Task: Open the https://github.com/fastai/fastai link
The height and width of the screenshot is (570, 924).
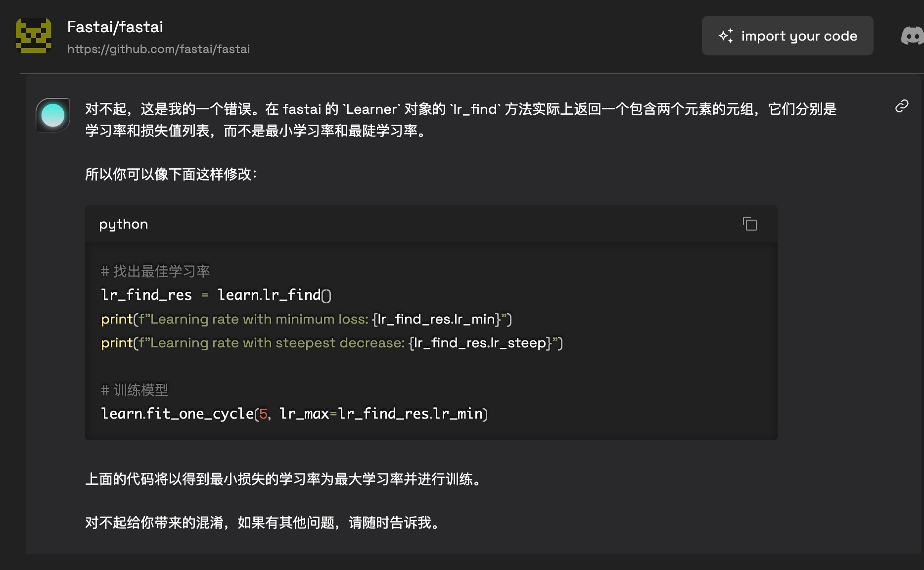Action: coord(159,48)
